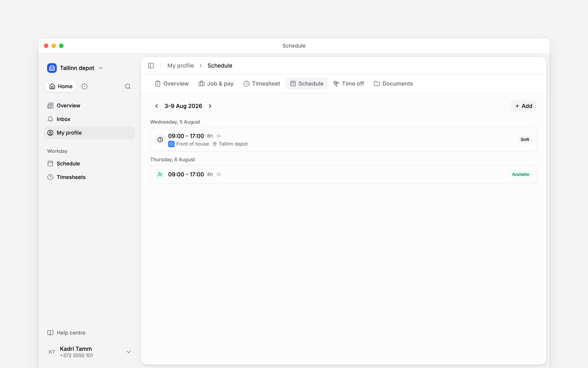The width and height of the screenshot is (588, 368).
Task: Open the search magnifier icon
Action: [x=128, y=86]
